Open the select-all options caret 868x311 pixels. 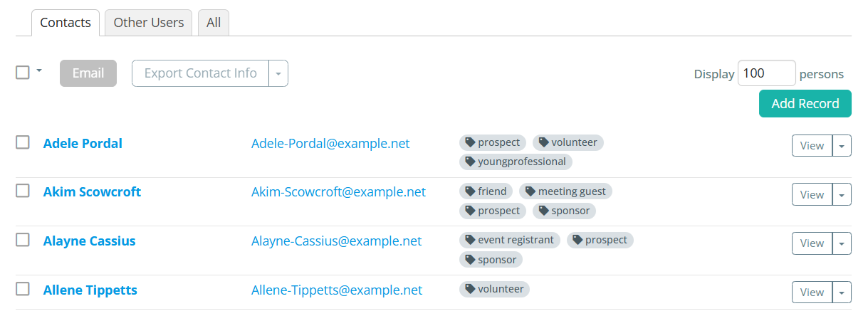coord(39,70)
